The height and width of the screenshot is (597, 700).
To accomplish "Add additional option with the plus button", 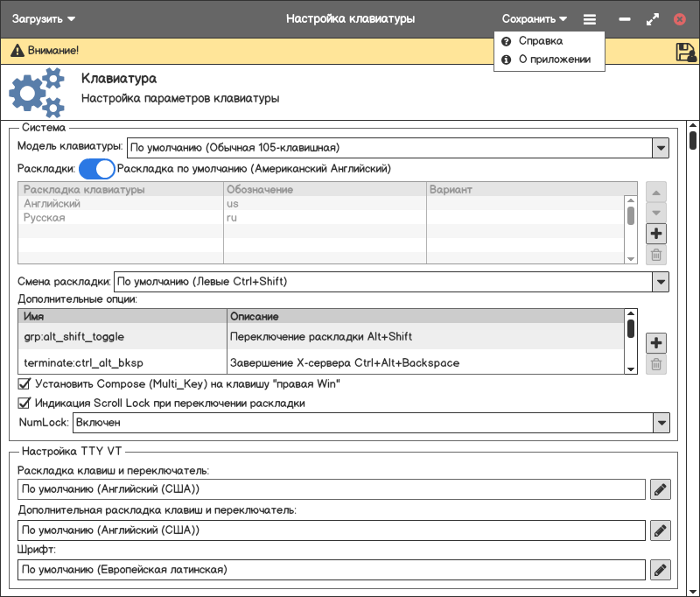I will pos(656,342).
